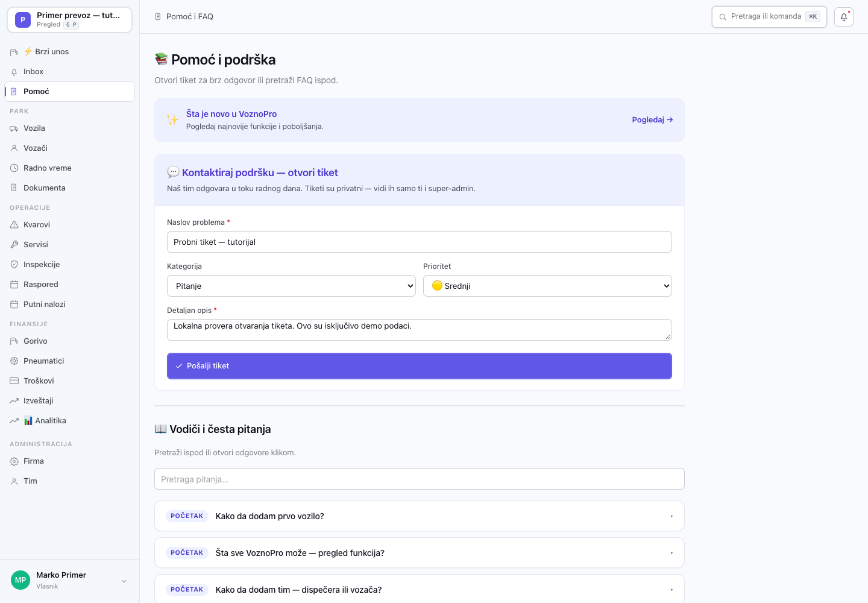The image size is (868, 603).
Task: Click the Kvarovi warning triangle icon
Action: (x=14, y=225)
